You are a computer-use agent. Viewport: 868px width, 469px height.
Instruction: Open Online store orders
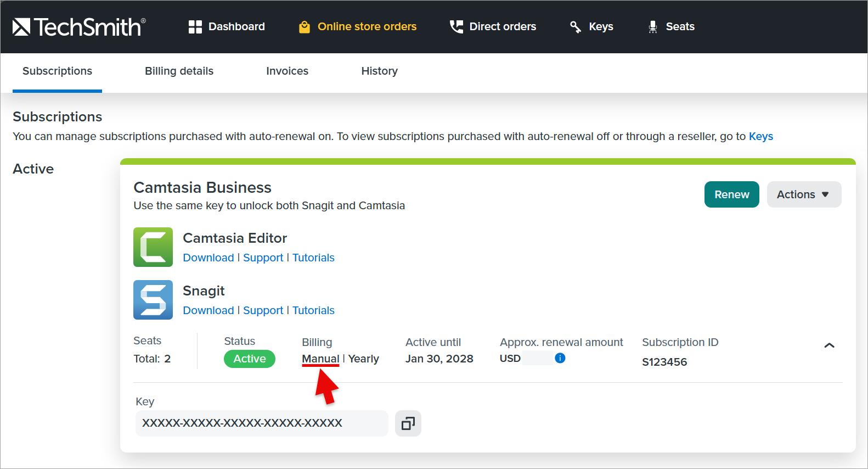(358, 27)
